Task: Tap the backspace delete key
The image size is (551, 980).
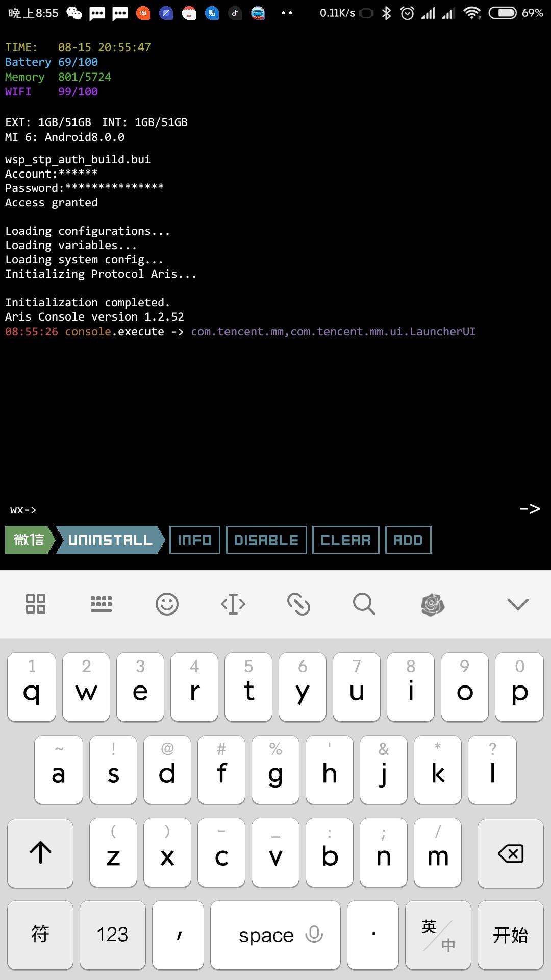Action: (x=511, y=853)
